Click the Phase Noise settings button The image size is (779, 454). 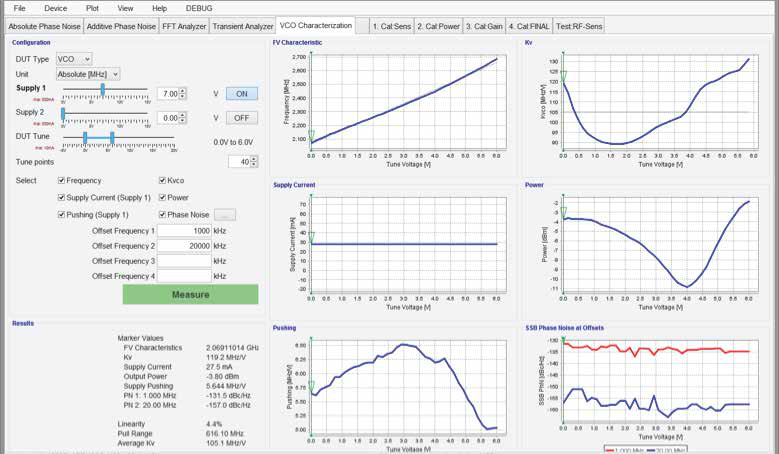pos(225,215)
